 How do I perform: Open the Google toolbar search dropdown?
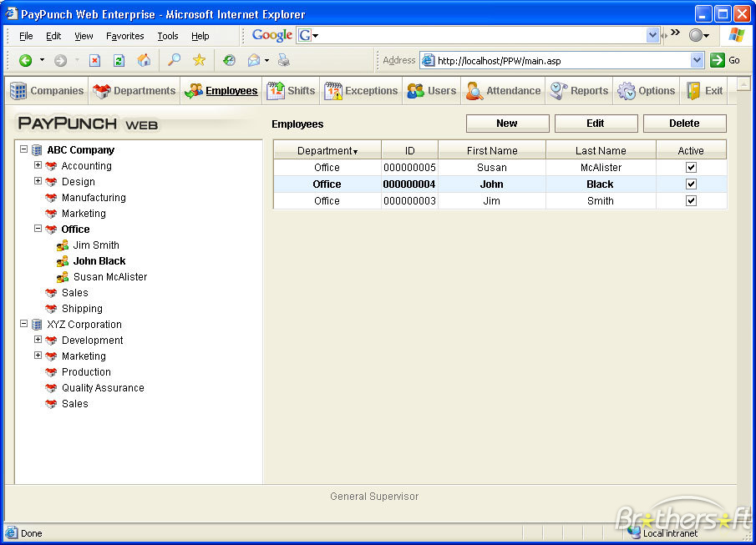tap(652, 35)
